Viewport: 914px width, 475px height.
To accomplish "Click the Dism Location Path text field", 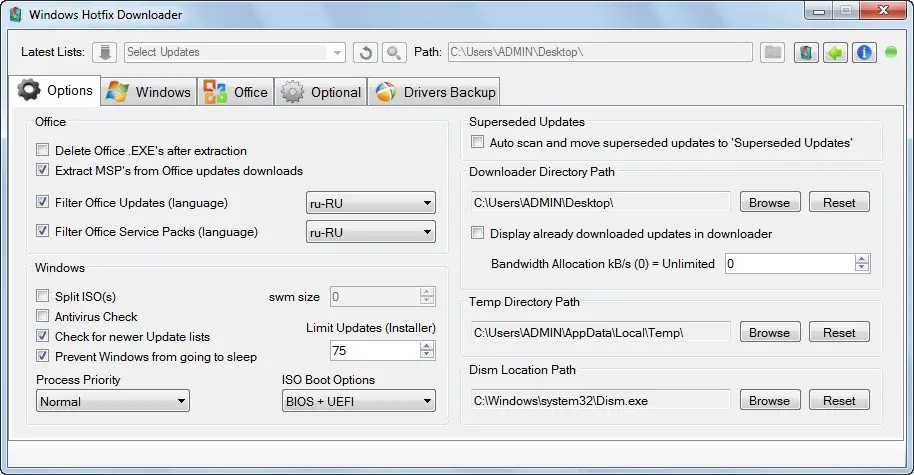I will point(600,400).
